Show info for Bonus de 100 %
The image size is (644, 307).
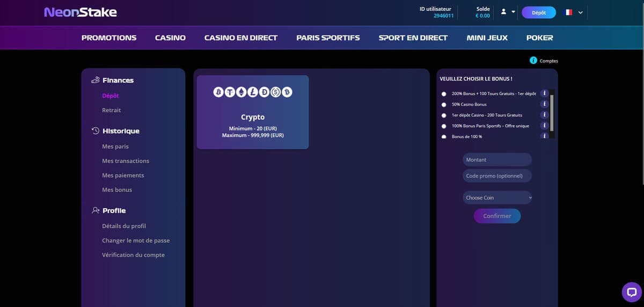click(544, 136)
